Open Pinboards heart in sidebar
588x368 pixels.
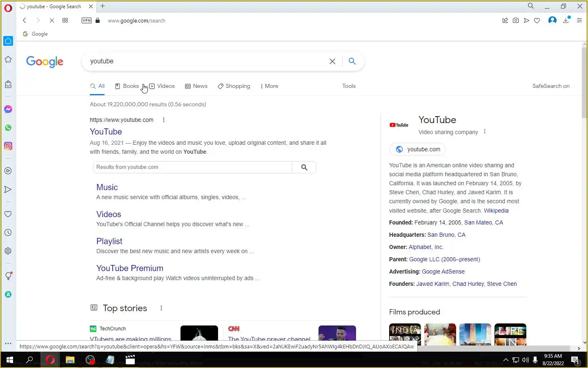coord(8,214)
